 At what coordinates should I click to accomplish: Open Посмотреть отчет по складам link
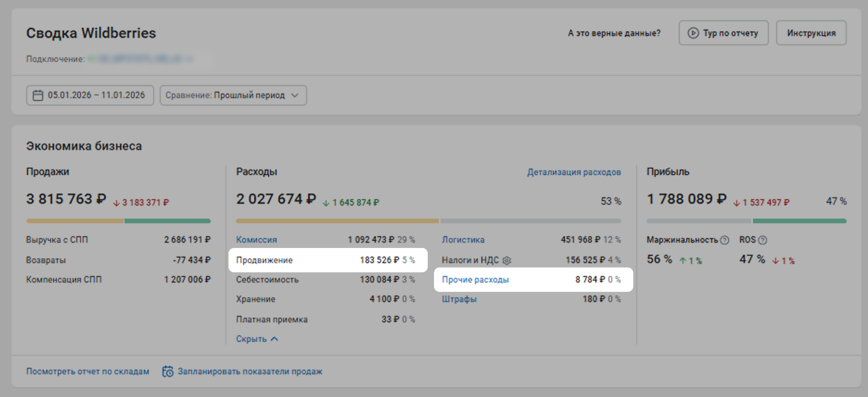88,371
